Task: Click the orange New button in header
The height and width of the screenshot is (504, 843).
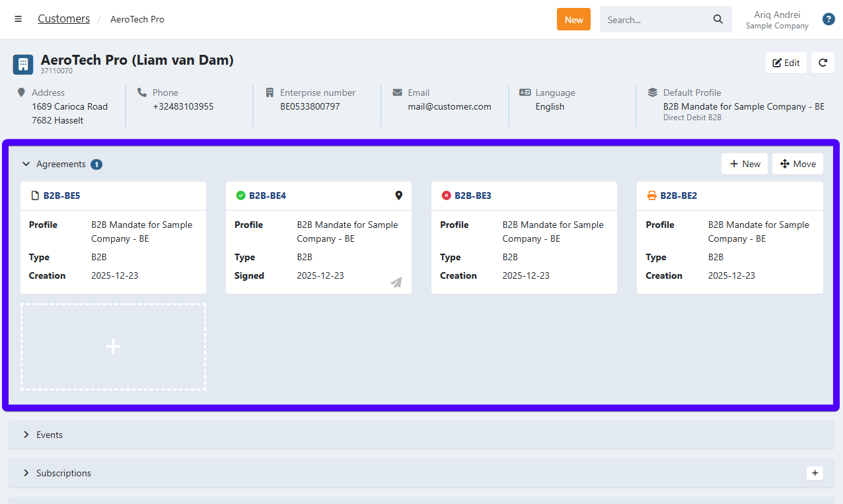Action: click(x=573, y=19)
